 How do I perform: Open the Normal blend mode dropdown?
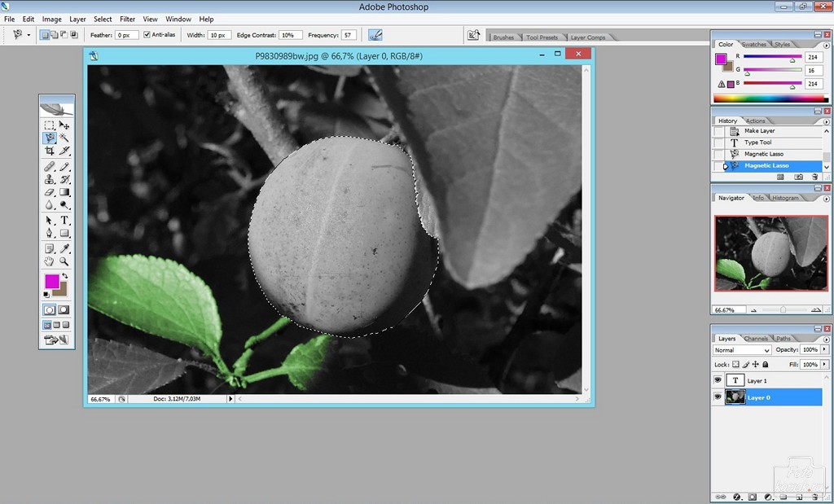(x=741, y=350)
